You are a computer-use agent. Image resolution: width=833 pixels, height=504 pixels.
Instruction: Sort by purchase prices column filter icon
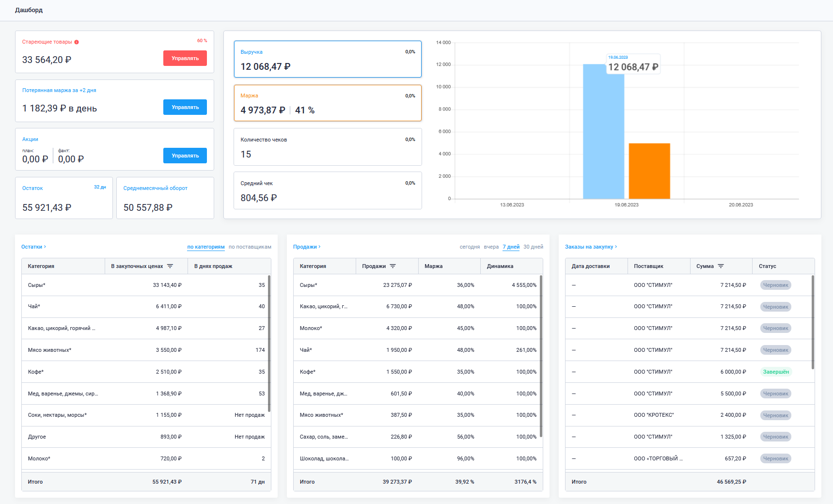click(170, 266)
